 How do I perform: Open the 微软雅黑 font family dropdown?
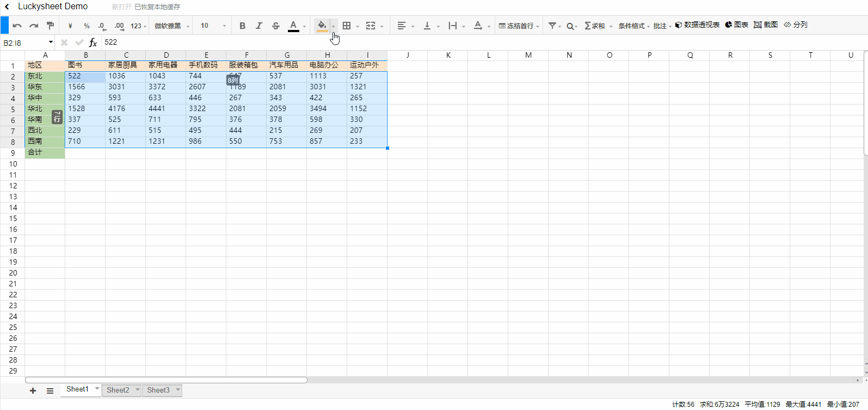coord(172,26)
